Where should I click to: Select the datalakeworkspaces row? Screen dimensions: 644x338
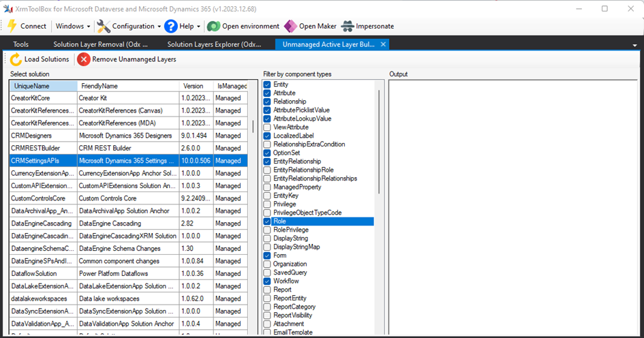pos(129,298)
